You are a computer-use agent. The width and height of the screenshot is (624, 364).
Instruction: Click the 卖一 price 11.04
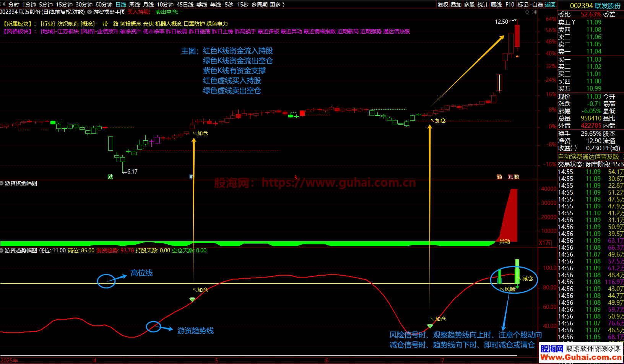pos(593,51)
